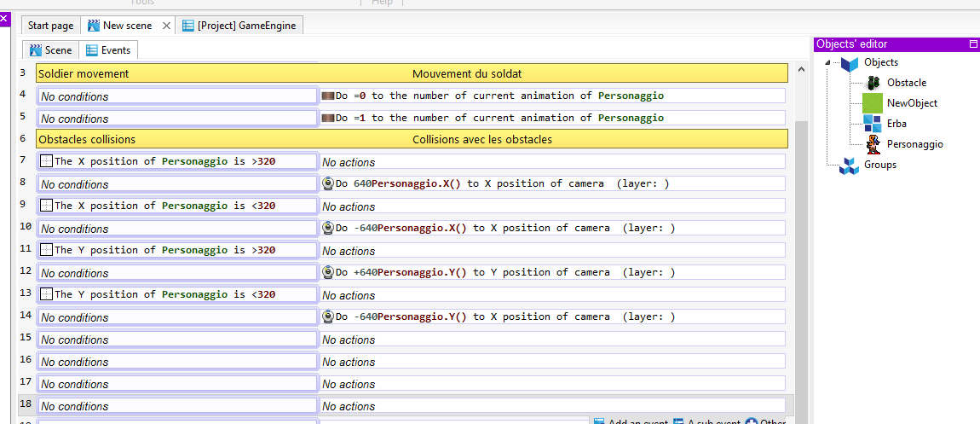Click the Add an event icon
This screenshot has height=424, width=980.
pos(599,422)
